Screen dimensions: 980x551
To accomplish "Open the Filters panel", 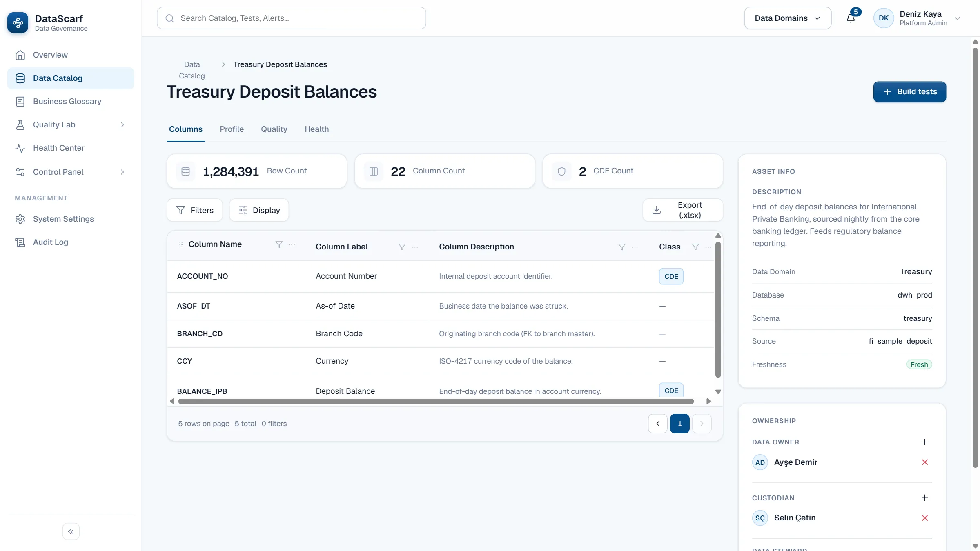I will point(195,210).
